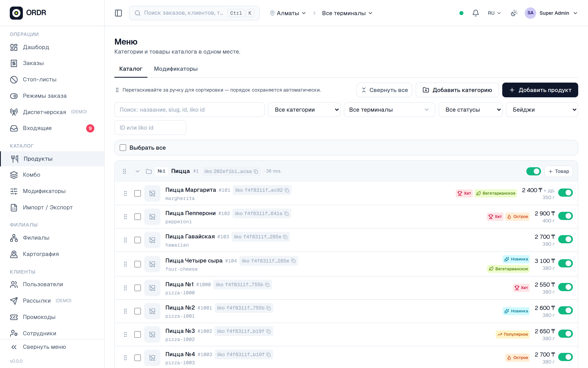Image resolution: width=588 pixels, height=368 pixels.
Task: Copy iiko id for Пицца Гавайская
Action: tap(285, 237)
